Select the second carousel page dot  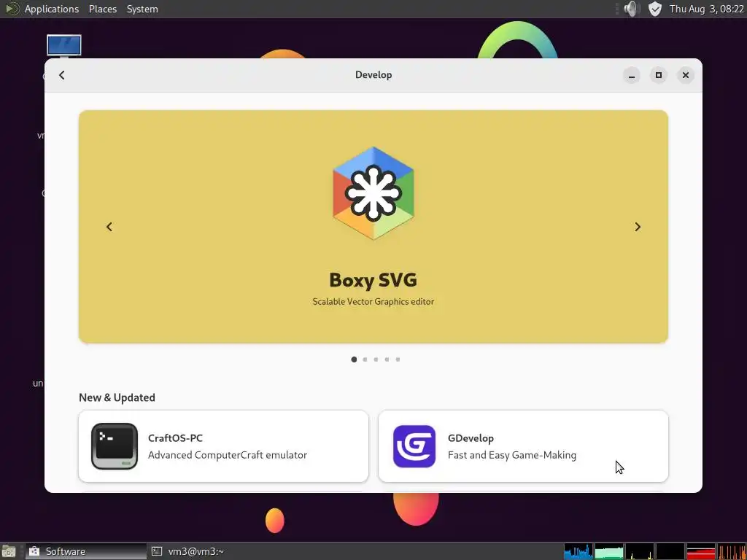(365, 359)
